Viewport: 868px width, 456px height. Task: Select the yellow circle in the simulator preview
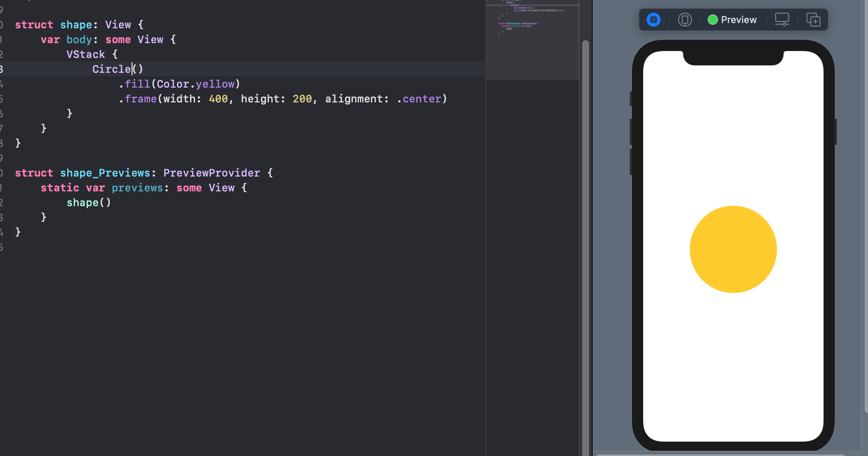[x=732, y=248]
